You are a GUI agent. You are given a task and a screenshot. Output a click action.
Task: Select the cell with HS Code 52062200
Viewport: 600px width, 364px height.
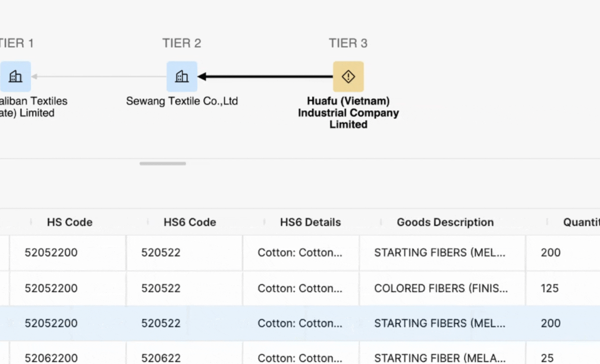click(x=51, y=357)
